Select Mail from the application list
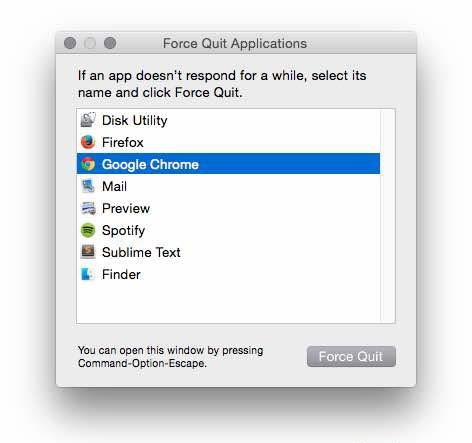472x443 pixels. (x=228, y=186)
